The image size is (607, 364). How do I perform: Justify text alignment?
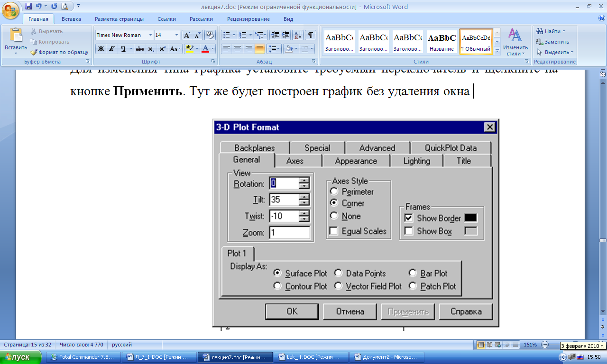click(259, 48)
